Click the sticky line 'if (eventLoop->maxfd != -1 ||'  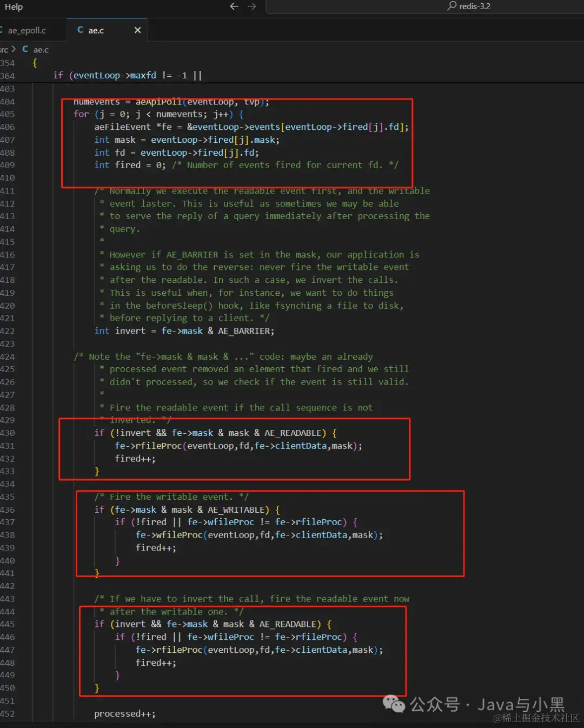coord(128,75)
